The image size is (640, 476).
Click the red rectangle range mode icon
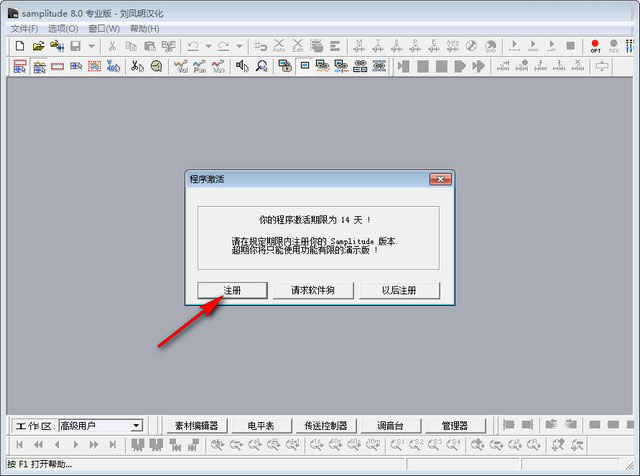(x=57, y=66)
